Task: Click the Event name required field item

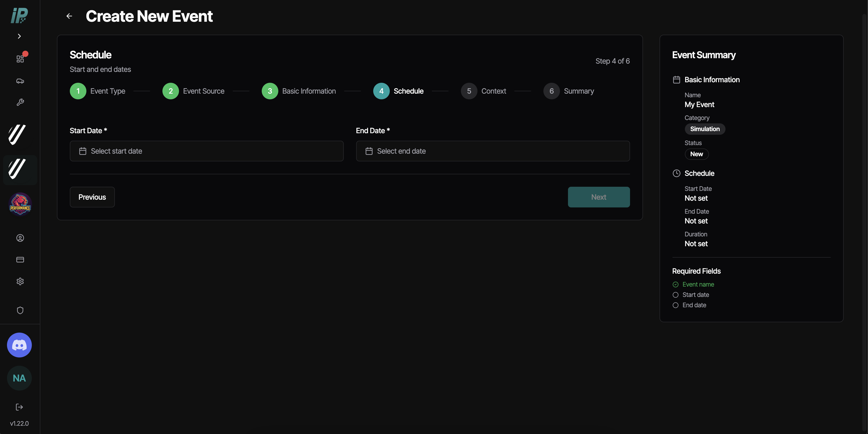Action: pos(693,285)
